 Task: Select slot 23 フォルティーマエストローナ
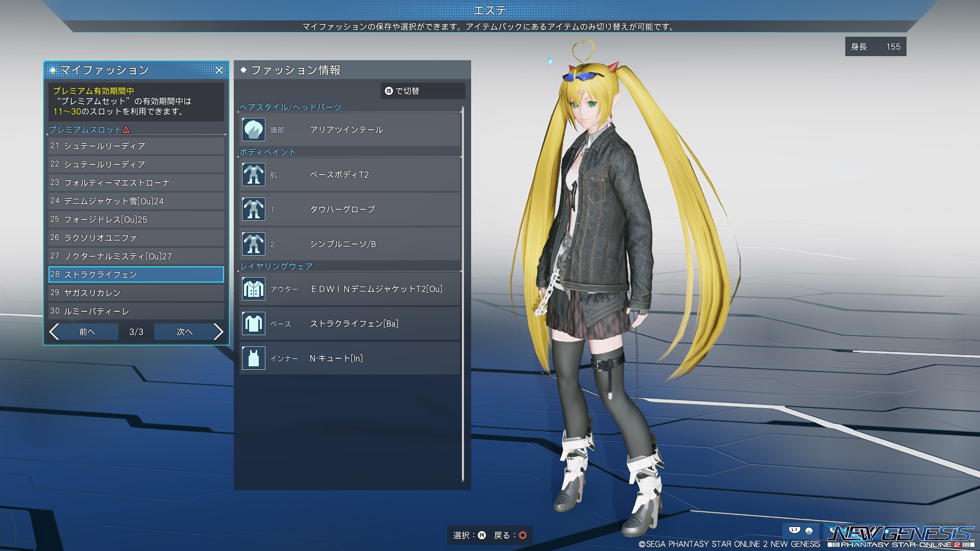(x=136, y=183)
